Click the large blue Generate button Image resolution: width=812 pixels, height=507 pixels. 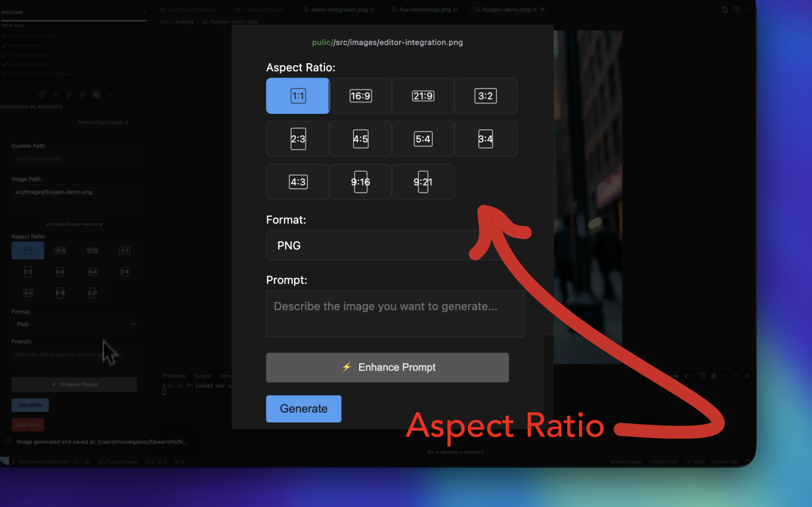click(303, 409)
